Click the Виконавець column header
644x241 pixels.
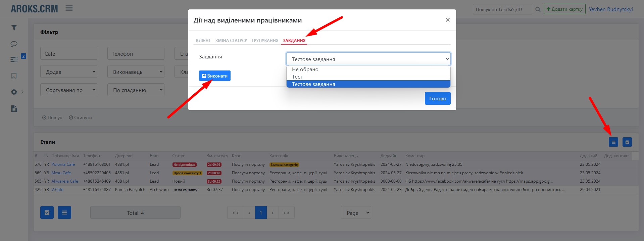tap(346, 156)
